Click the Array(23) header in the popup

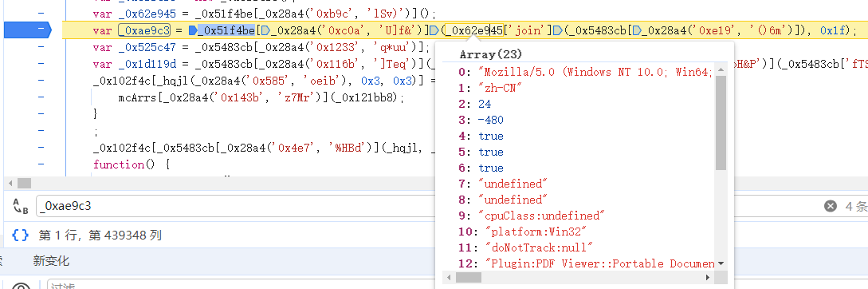pos(491,54)
